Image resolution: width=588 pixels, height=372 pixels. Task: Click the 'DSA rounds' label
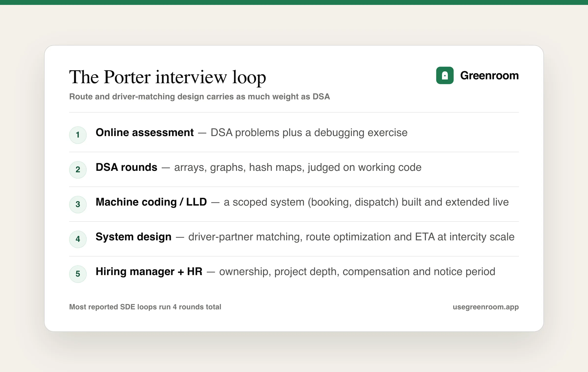click(126, 167)
